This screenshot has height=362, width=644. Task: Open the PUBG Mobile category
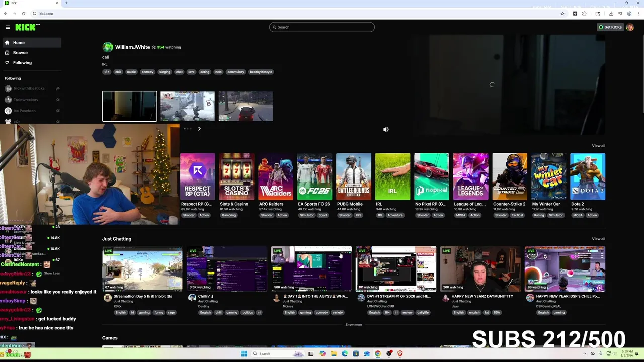pos(354,176)
